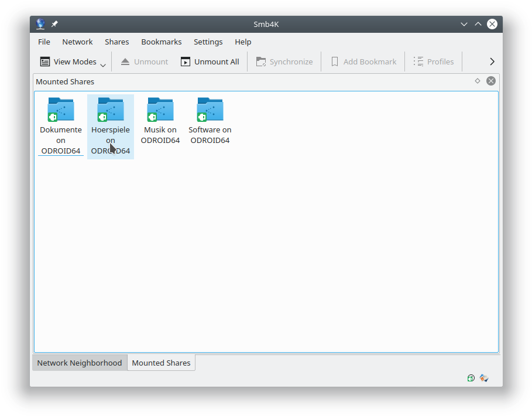Close the Mounted Shares dock panel

click(x=490, y=81)
